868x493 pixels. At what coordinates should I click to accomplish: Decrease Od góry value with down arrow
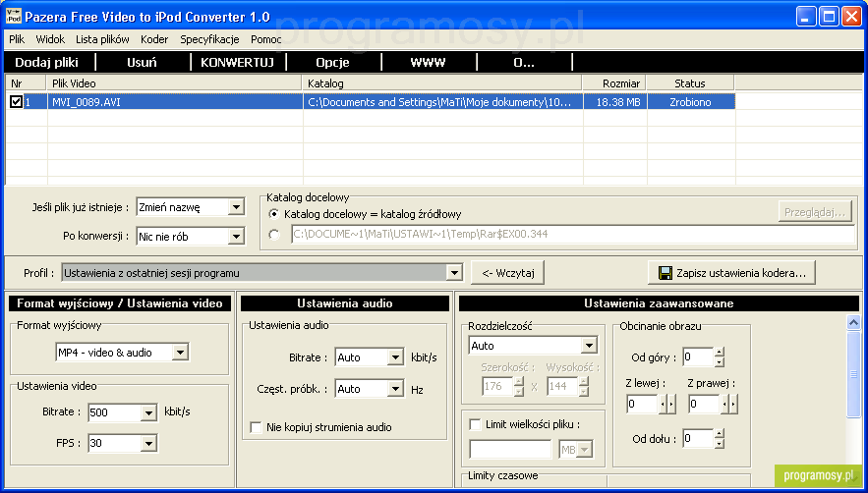click(x=720, y=362)
